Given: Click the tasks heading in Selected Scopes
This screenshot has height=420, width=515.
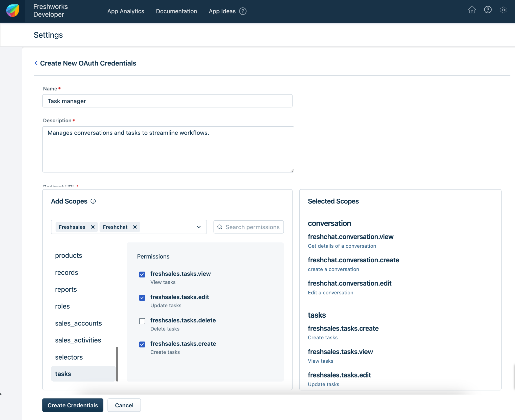Looking at the screenshot, I should tap(317, 315).
